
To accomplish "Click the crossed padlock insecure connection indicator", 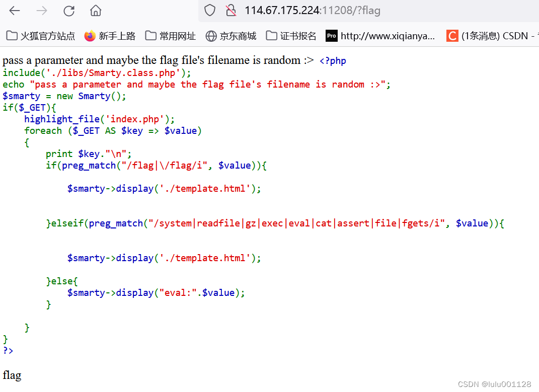I will coord(229,10).
